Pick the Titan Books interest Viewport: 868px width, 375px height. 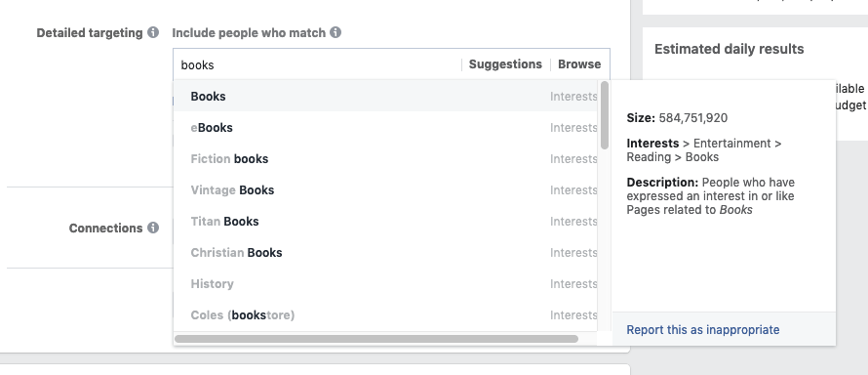click(386, 221)
